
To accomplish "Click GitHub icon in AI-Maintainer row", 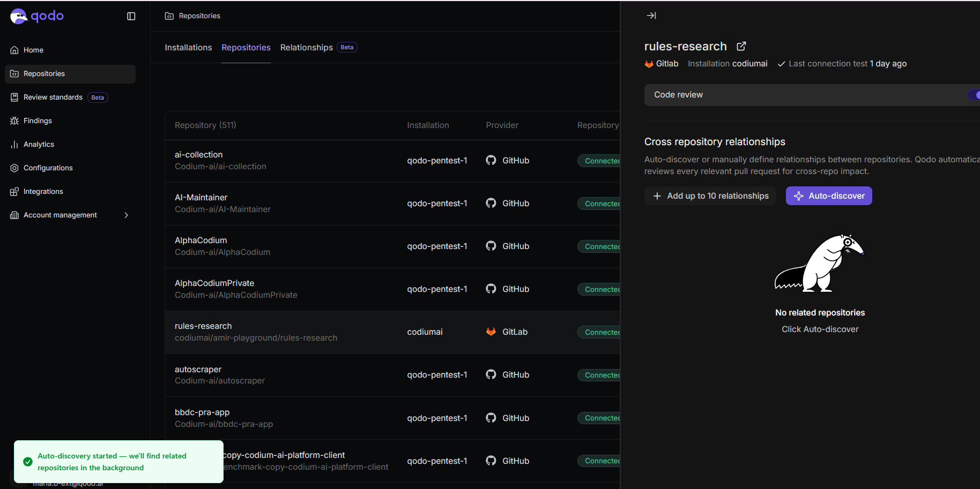I will point(491,203).
